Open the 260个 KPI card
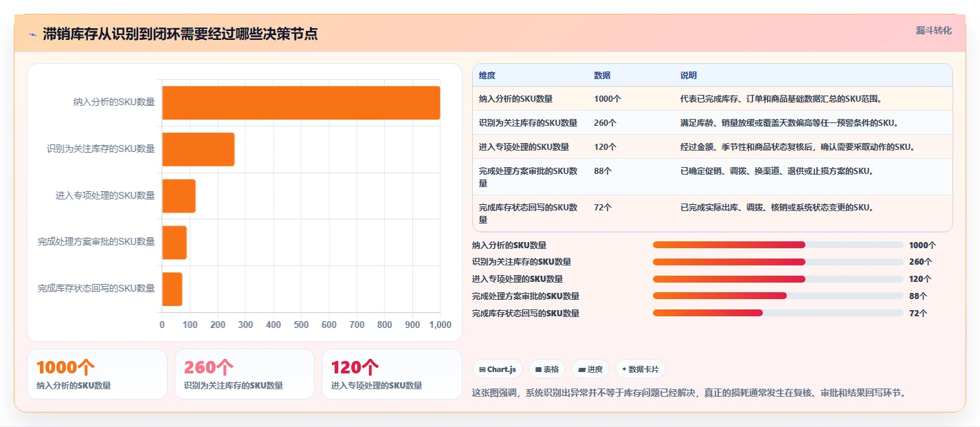980x427 pixels. click(x=245, y=374)
